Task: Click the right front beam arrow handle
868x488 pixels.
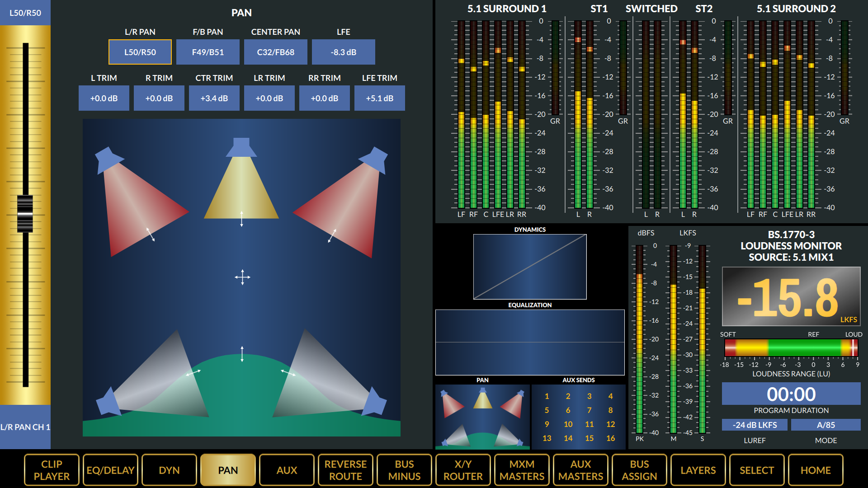Action: (x=332, y=235)
